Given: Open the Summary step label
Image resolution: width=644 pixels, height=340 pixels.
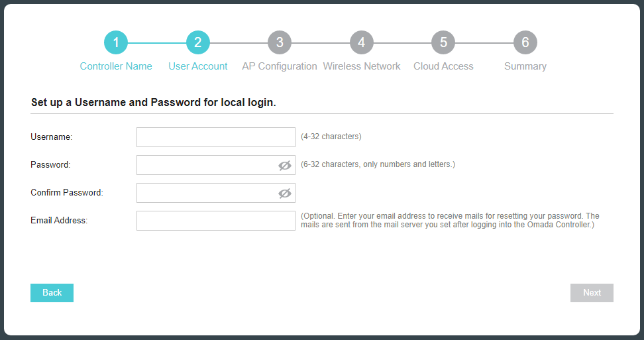Looking at the screenshot, I should [525, 66].
